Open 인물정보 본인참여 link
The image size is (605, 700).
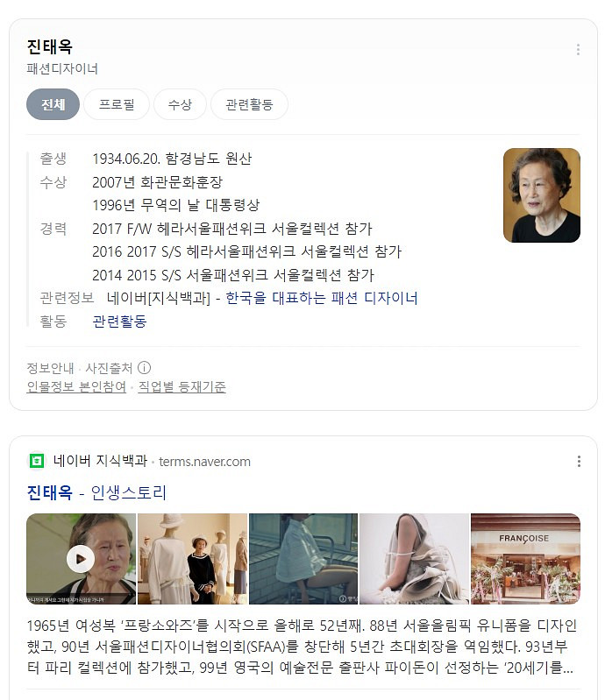point(76,386)
